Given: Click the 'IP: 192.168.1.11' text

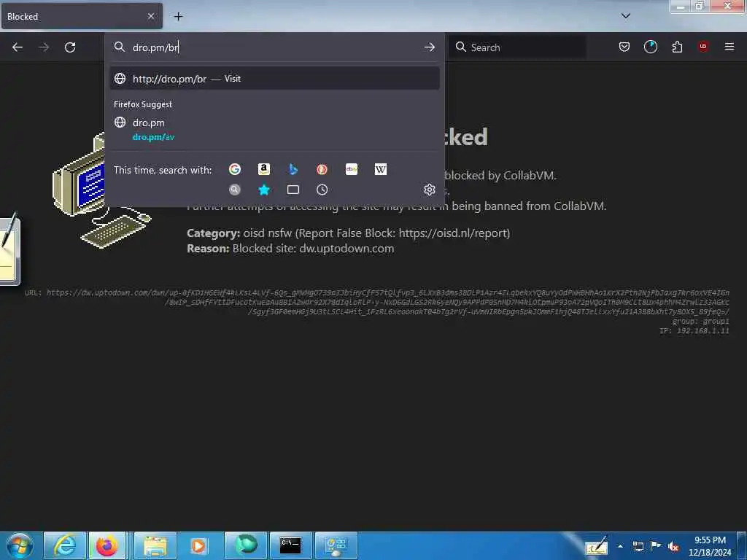Looking at the screenshot, I should [x=694, y=330].
